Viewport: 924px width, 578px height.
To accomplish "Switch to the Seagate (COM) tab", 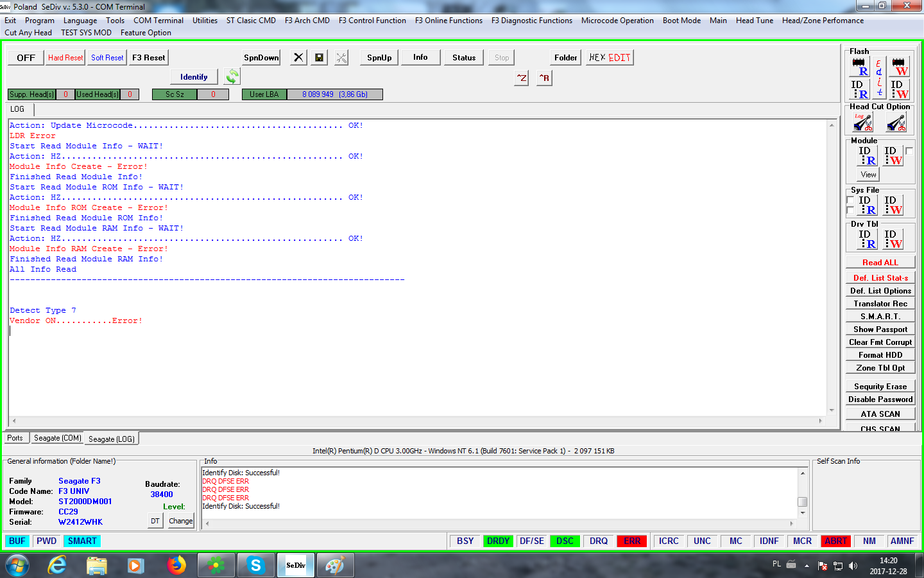I will point(58,438).
